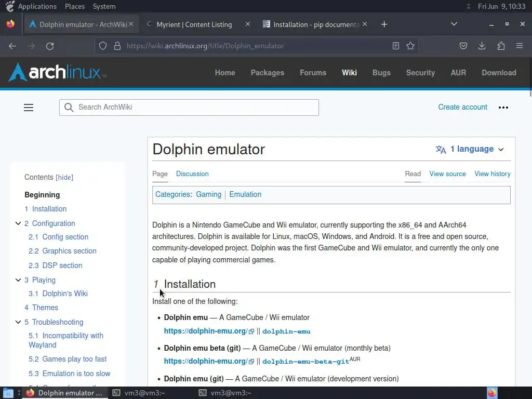Select the View history tab
The width and height of the screenshot is (532, 399).
coord(493,174)
